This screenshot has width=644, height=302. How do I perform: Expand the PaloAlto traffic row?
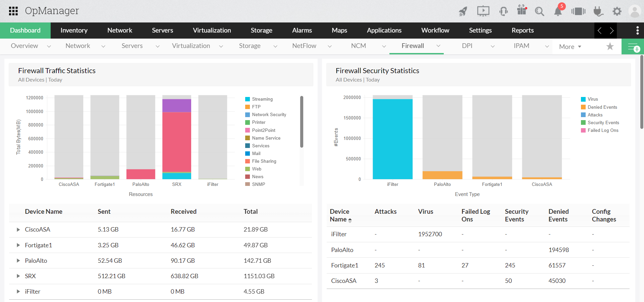click(18, 261)
